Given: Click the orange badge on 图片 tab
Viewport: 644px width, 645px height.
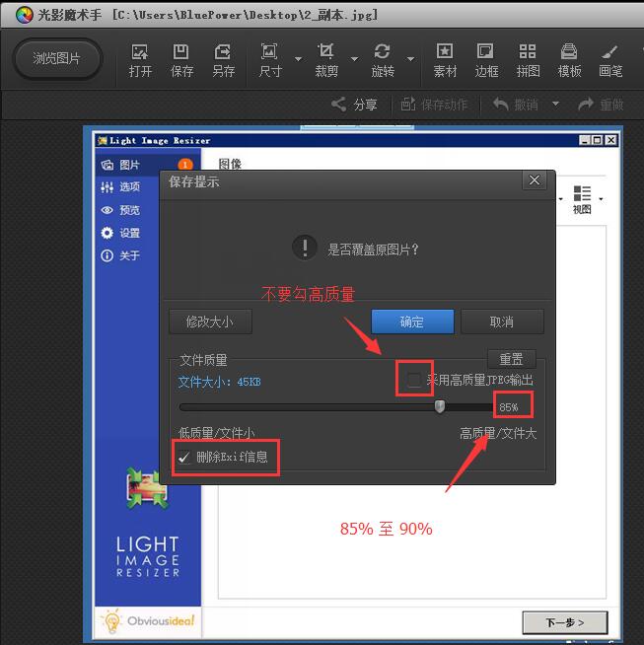Looking at the screenshot, I should pos(185,165).
